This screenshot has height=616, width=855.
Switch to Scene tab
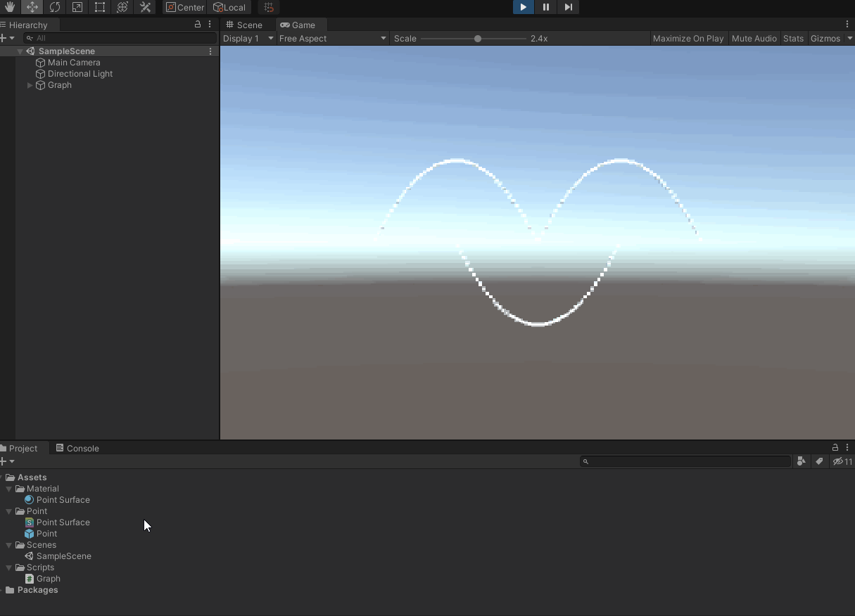[x=244, y=25]
